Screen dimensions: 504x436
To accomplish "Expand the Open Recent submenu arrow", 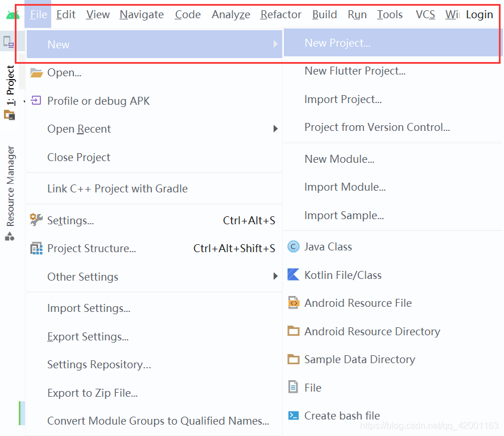I will coord(275,129).
